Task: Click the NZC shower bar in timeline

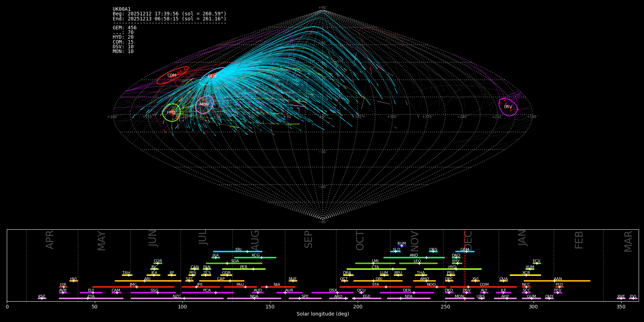Action: point(177,298)
